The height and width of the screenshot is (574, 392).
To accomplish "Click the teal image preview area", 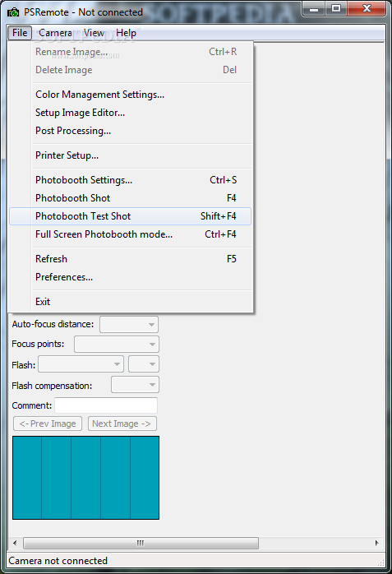I will [x=86, y=478].
